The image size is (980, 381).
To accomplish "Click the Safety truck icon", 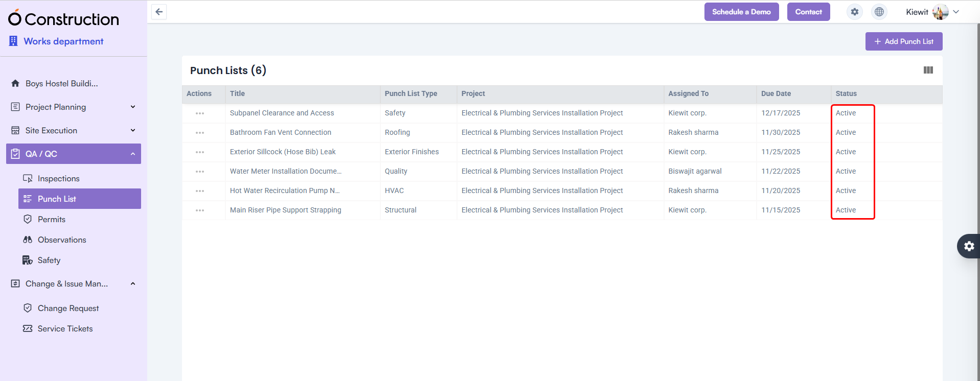I will (x=28, y=260).
